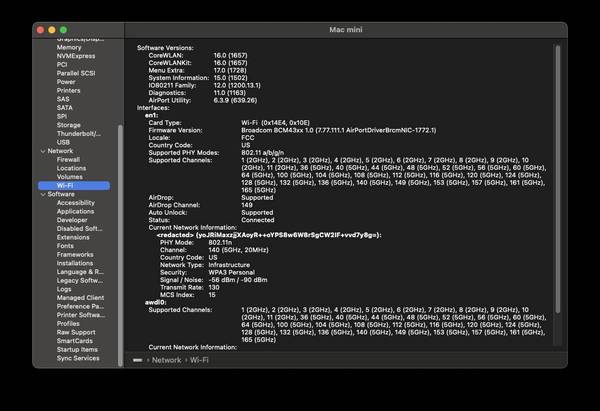Click the Firmware Version value text
Image resolution: width=600 pixels, height=411 pixels.
[339, 130]
